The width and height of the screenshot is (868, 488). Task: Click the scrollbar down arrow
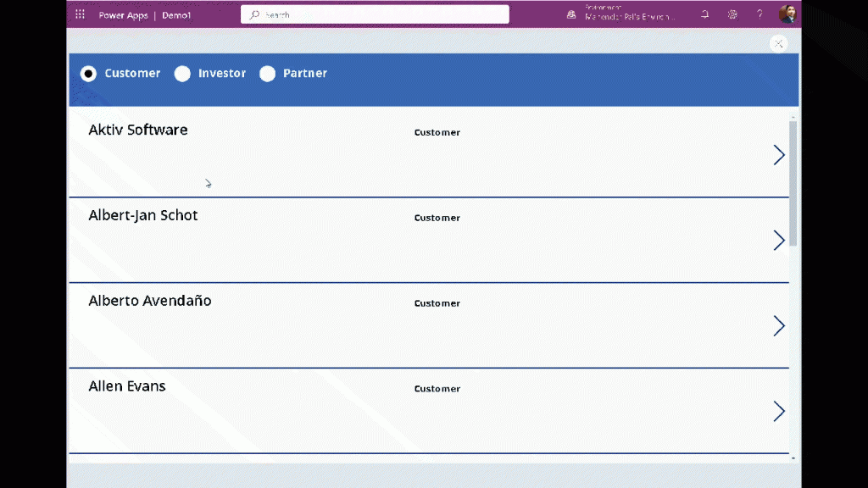[x=793, y=458]
